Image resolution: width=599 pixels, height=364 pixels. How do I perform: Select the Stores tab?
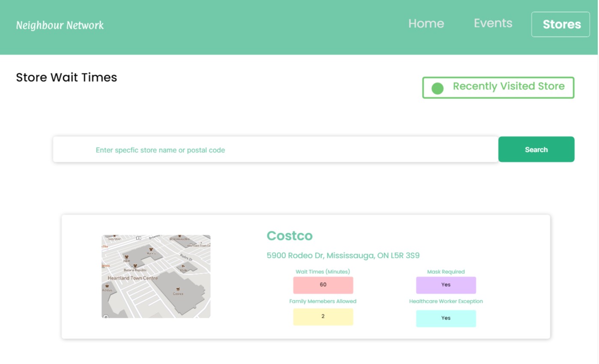(x=560, y=24)
